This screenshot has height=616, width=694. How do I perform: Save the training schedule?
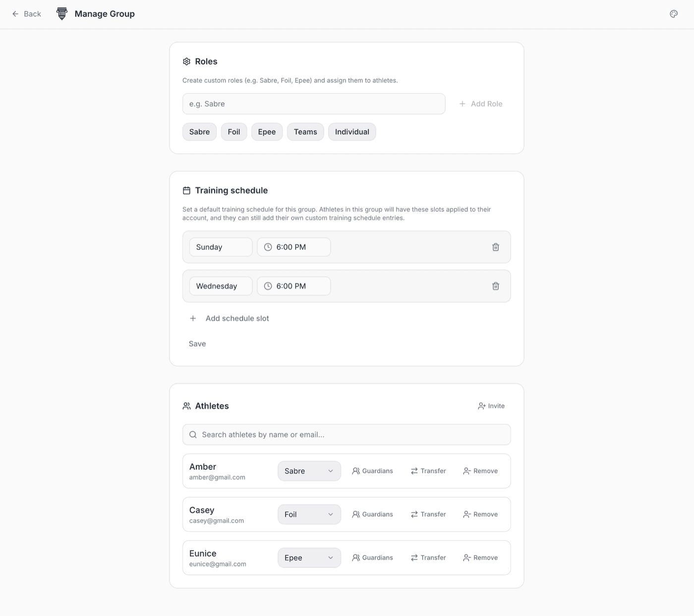(x=197, y=344)
